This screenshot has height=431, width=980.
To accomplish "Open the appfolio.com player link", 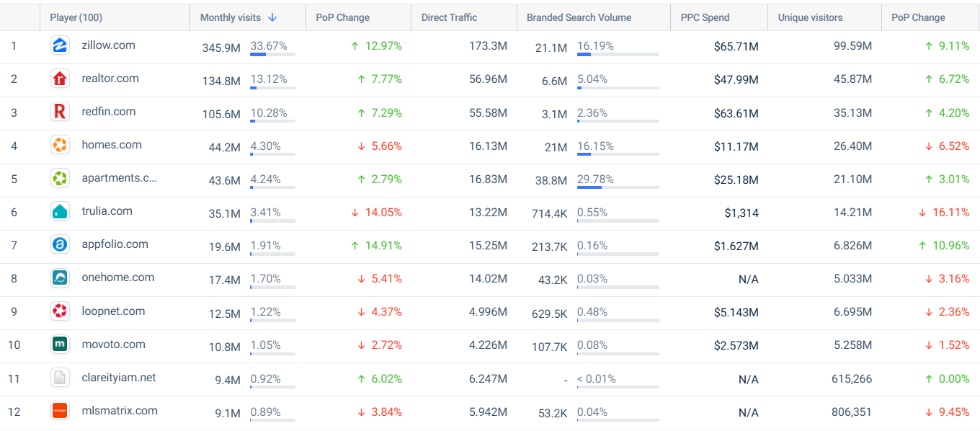I will pyautogui.click(x=115, y=244).
